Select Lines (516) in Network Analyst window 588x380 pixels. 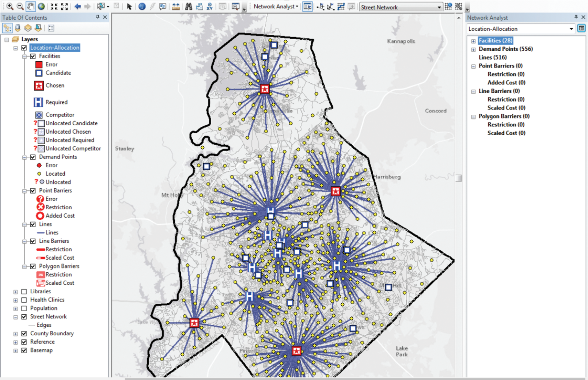pos(492,57)
